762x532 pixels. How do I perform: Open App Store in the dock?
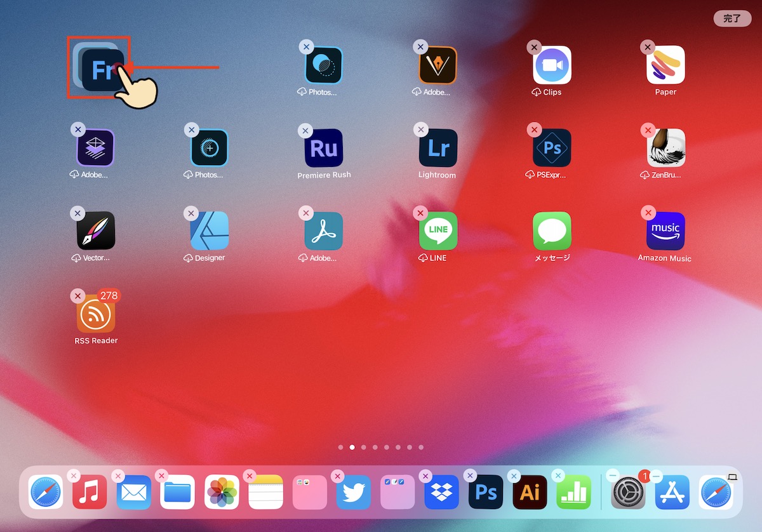click(x=672, y=492)
